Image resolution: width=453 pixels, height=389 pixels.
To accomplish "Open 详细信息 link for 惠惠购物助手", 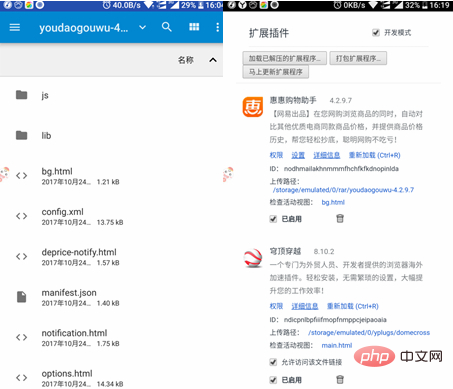I will (327, 155).
